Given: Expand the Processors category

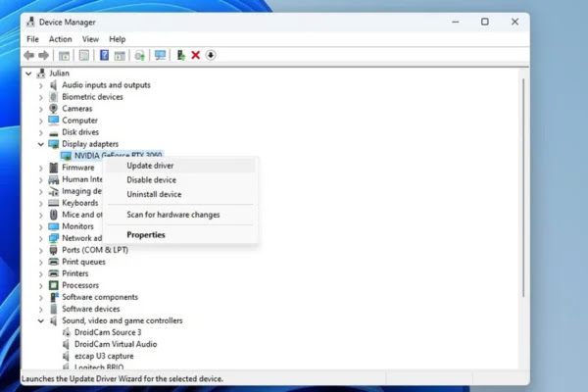Looking at the screenshot, I should coord(41,285).
